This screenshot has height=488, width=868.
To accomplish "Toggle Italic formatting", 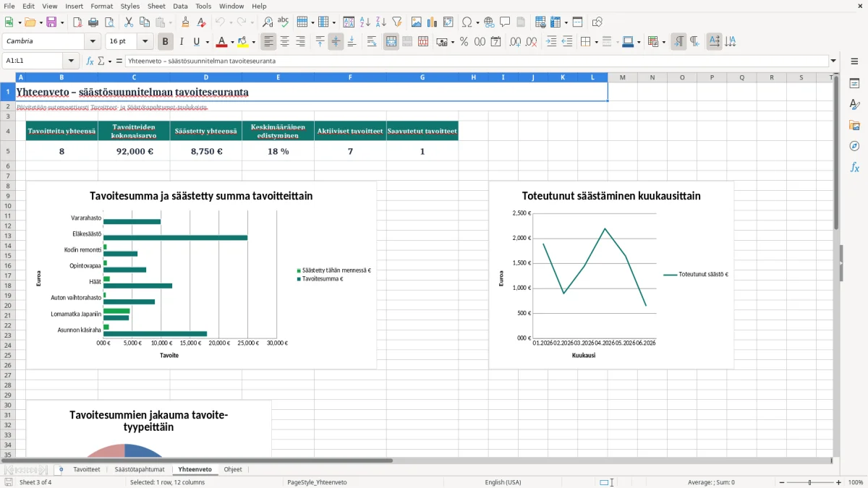I will (182, 41).
